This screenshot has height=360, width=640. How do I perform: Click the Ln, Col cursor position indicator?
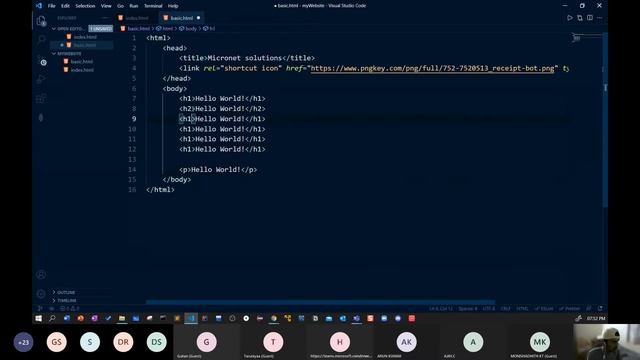(x=441, y=309)
